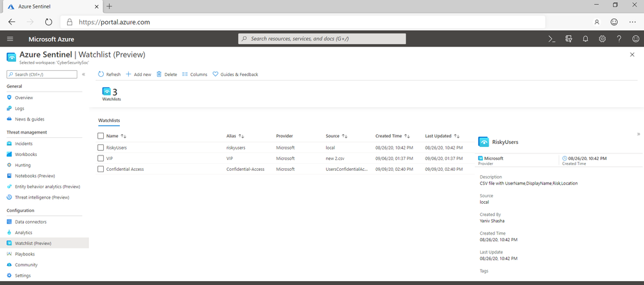Click Provider column header
Screen dimensions: 644x285
pyautogui.click(x=284, y=136)
